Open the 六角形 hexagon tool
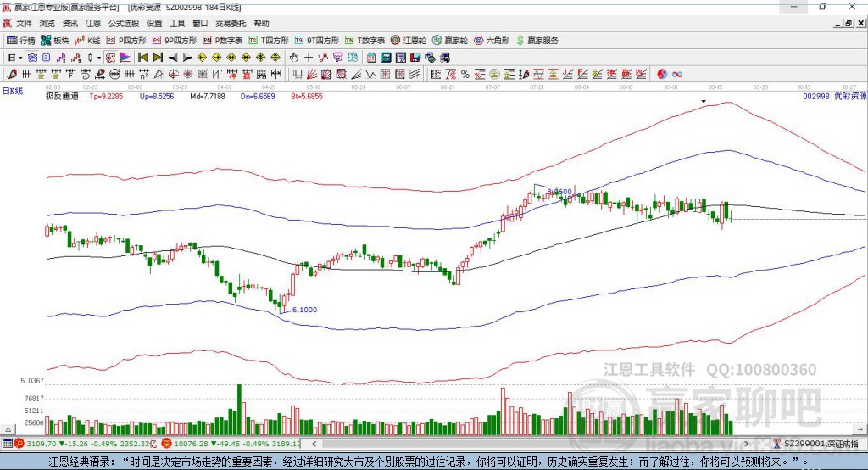The height and width of the screenshot is (470, 868). (x=492, y=41)
